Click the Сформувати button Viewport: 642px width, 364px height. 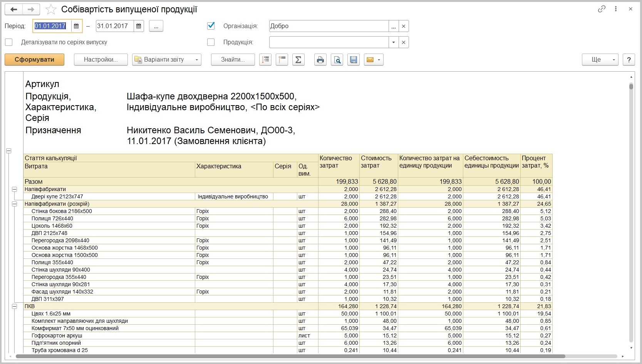(x=34, y=60)
